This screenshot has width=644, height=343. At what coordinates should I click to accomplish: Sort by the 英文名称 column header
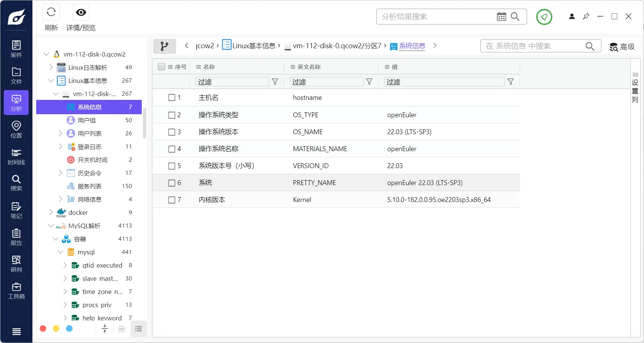coord(309,67)
